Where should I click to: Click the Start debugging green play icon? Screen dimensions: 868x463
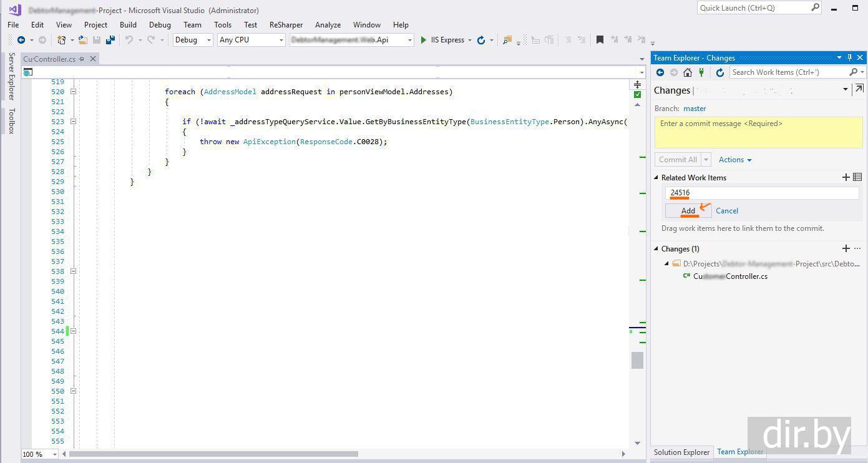pyautogui.click(x=424, y=40)
